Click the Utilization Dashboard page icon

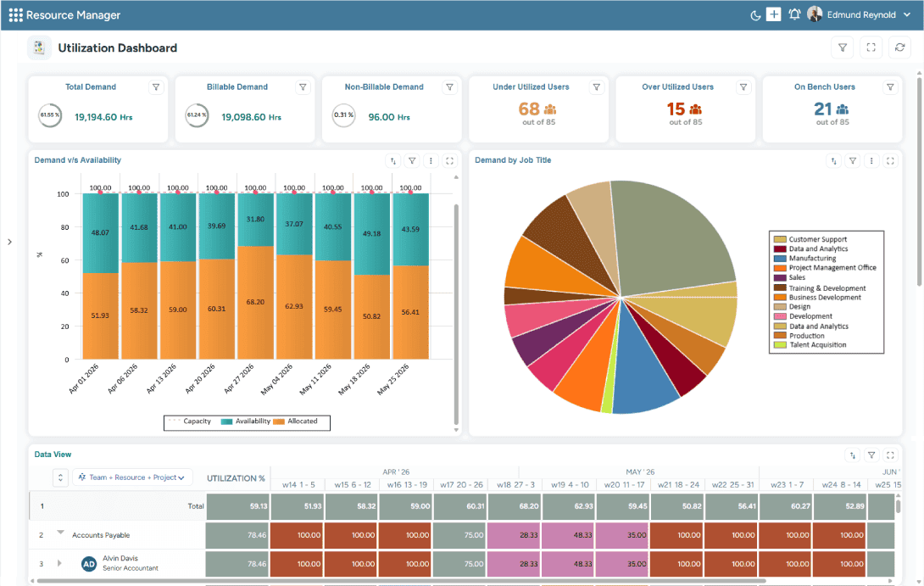tap(40, 47)
